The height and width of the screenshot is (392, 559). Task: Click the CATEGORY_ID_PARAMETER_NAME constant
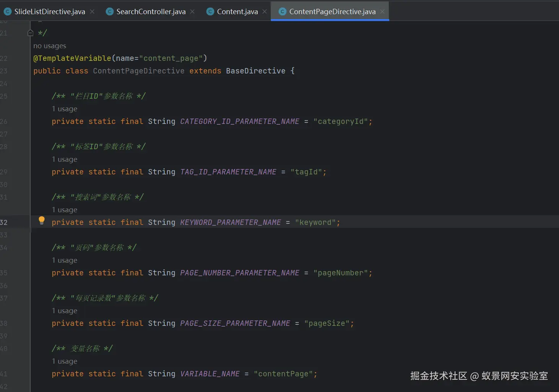240,121
